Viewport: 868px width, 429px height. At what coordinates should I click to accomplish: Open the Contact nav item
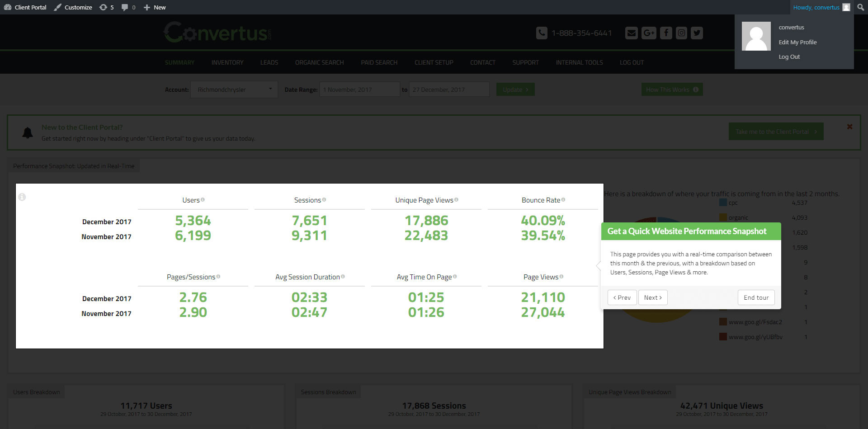tap(483, 62)
